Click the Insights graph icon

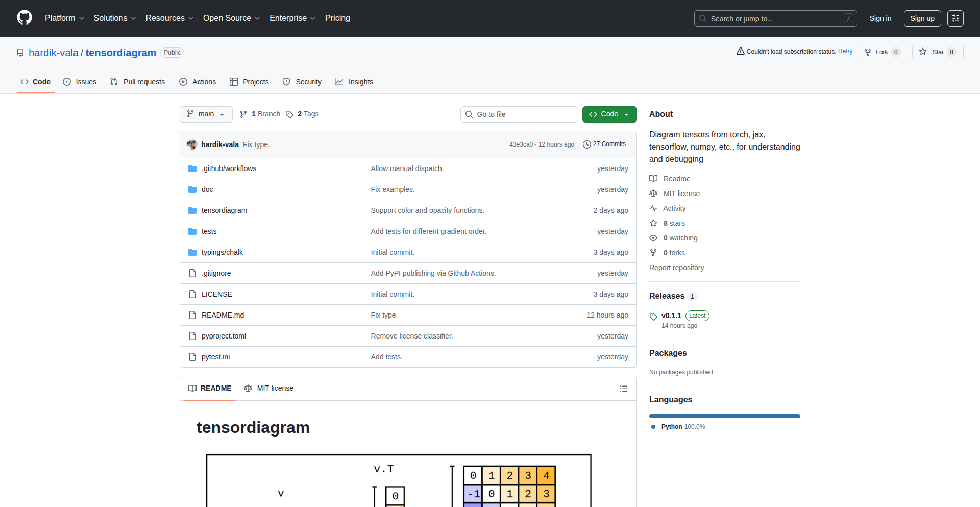coord(339,82)
